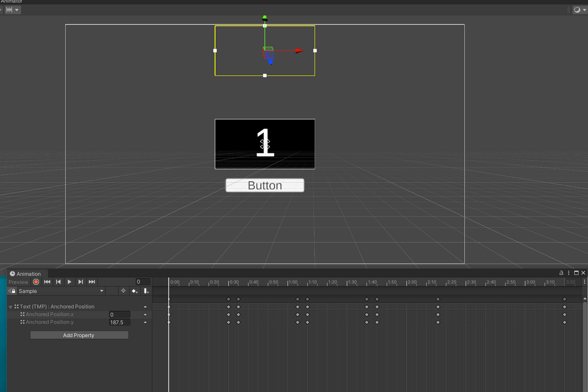The width and height of the screenshot is (588, 392).
Task: Click the Button element in the preview
Action: [x=265, y=185]
